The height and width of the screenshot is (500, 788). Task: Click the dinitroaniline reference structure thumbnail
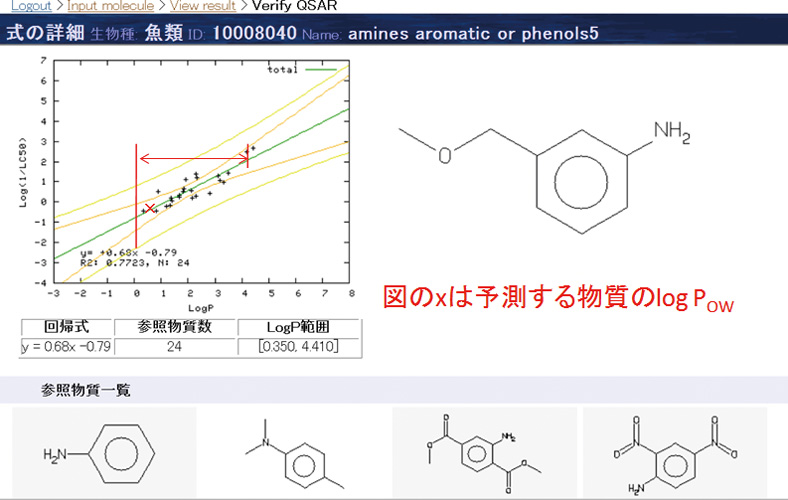coord(674,453)
